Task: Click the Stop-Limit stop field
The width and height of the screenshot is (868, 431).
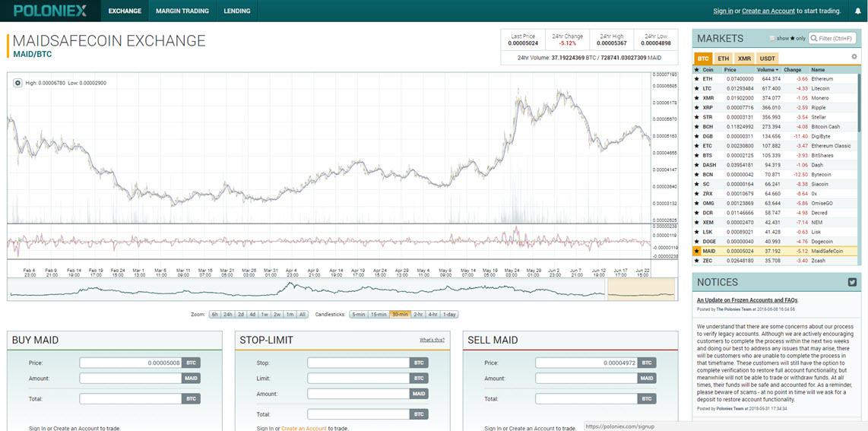Action: click(x=358, y=363)
